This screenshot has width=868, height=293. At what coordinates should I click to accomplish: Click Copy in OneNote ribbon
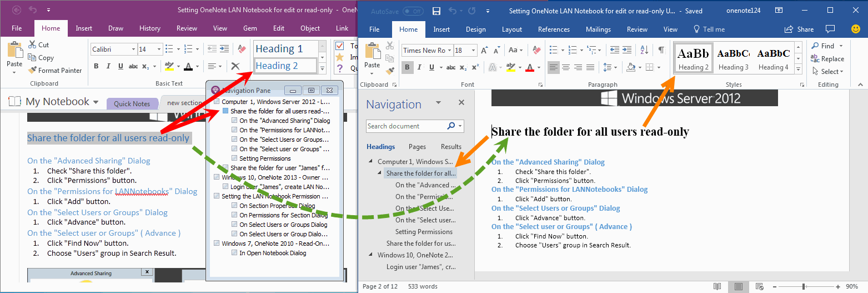tap(40, 58)
